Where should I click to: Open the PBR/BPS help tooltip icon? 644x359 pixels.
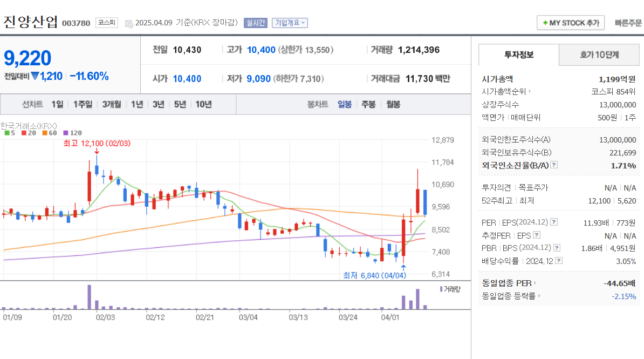click(x=557, y=248)
